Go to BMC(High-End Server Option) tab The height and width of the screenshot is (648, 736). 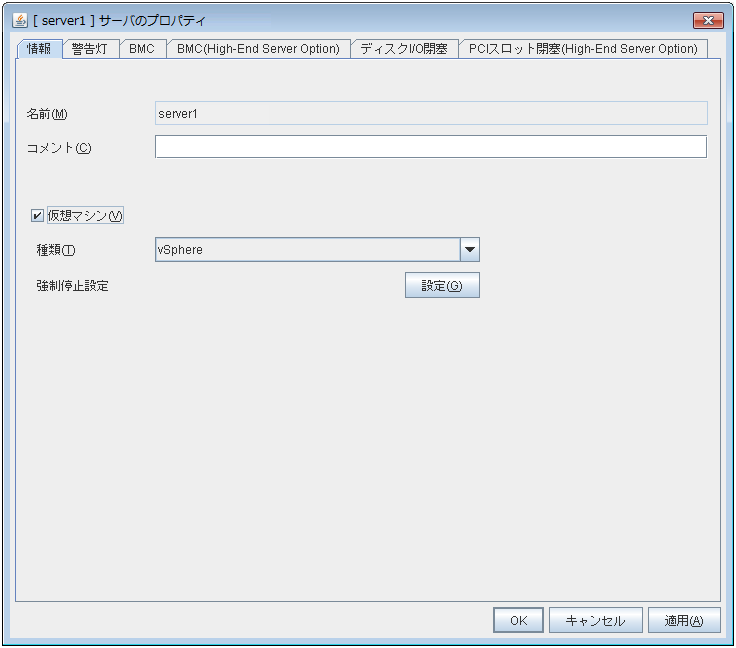click(258, 49)
